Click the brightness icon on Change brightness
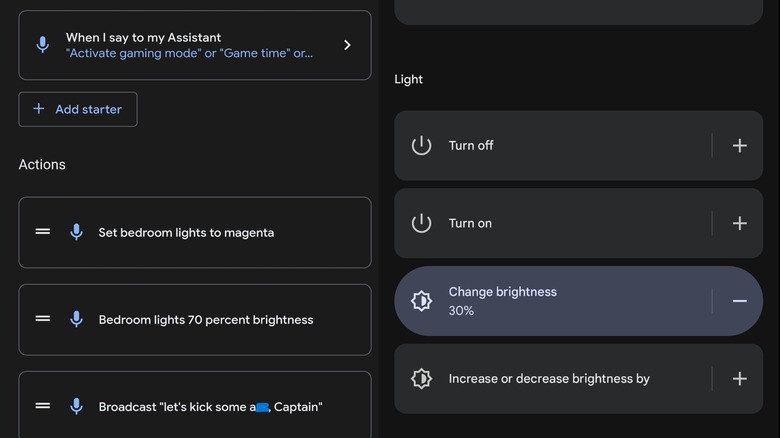The image size is (780, 438). click(421, 301)
